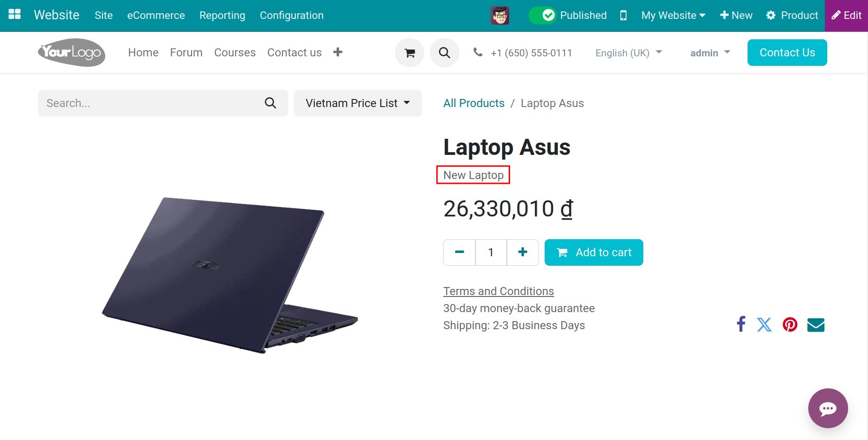Open Terms and Conditions

click(x=498, y=290)
